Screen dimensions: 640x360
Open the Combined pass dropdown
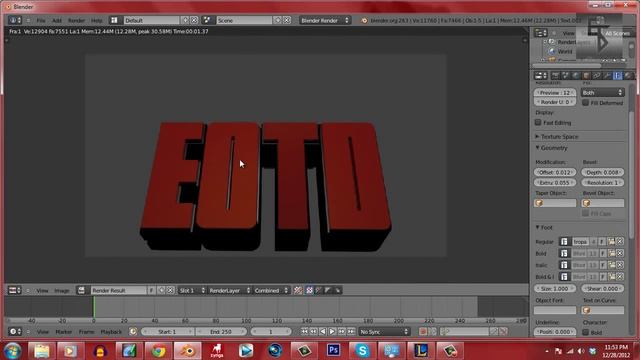point(271,290)
